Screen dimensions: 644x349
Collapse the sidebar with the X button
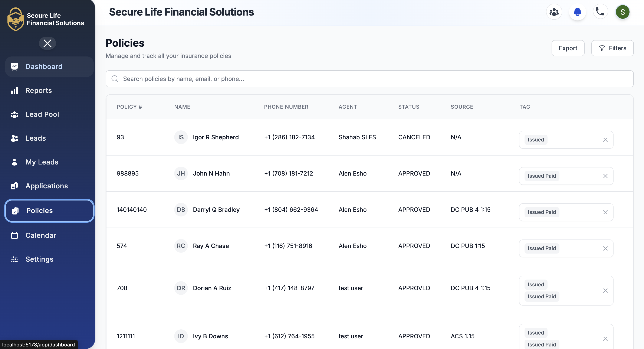[x=47, y=43]
